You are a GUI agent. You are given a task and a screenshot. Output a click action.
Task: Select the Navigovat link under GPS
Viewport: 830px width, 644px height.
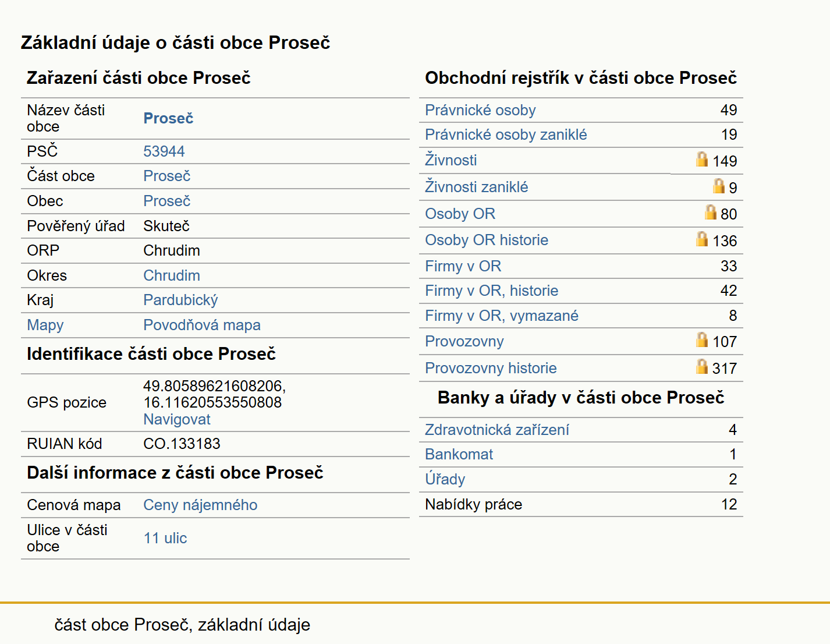click(x=177, y=419)
